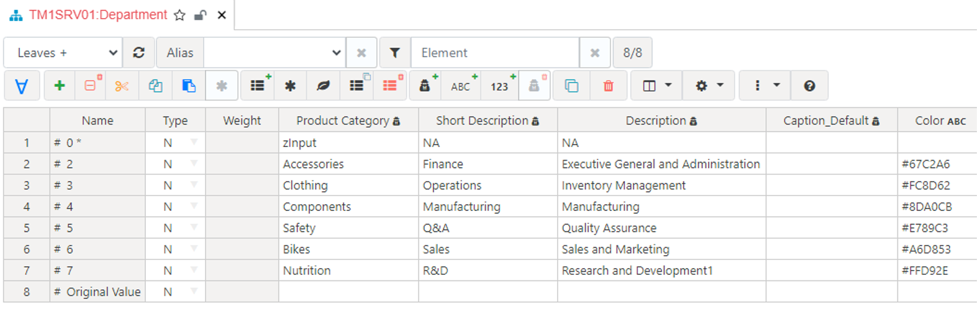Click the orange scissors cut icon

point(122,86)
